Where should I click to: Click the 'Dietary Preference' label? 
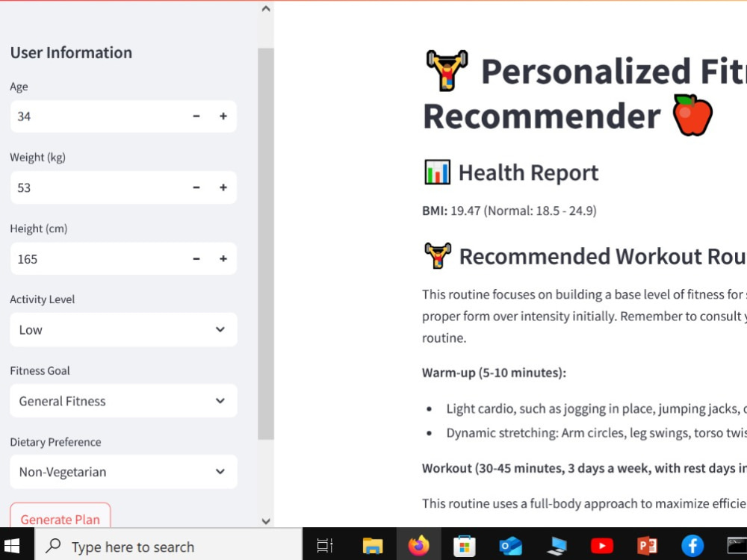pos(55,442)
